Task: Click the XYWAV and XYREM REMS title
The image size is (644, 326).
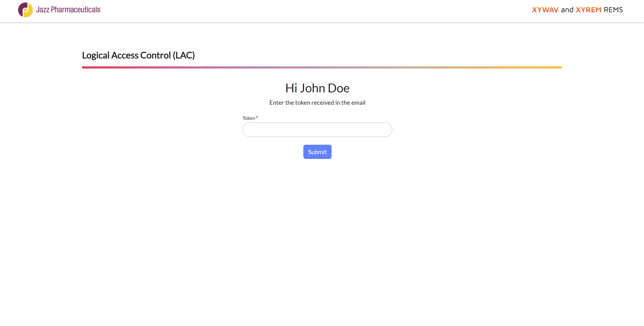Action: point(577,10)
